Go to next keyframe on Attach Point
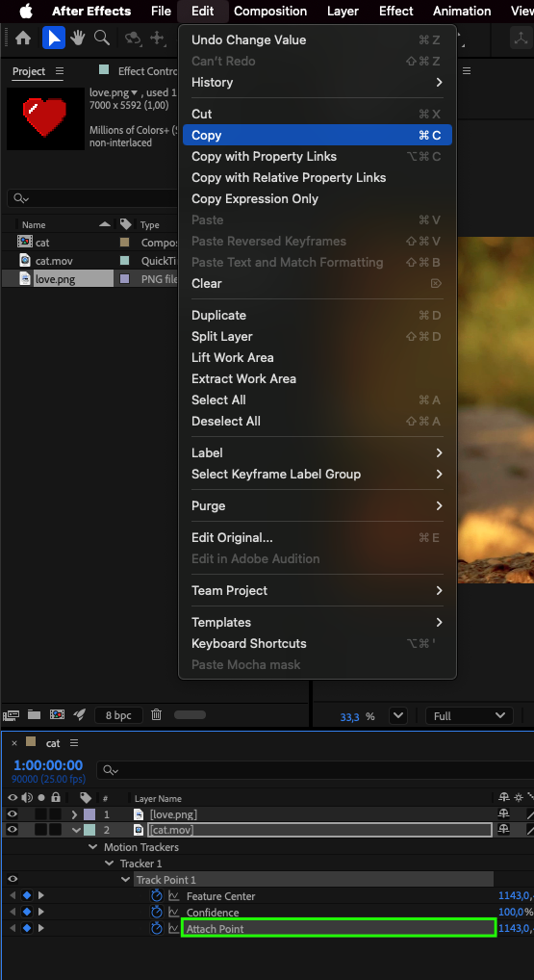534x980 pixels. [x=41, y=929]
